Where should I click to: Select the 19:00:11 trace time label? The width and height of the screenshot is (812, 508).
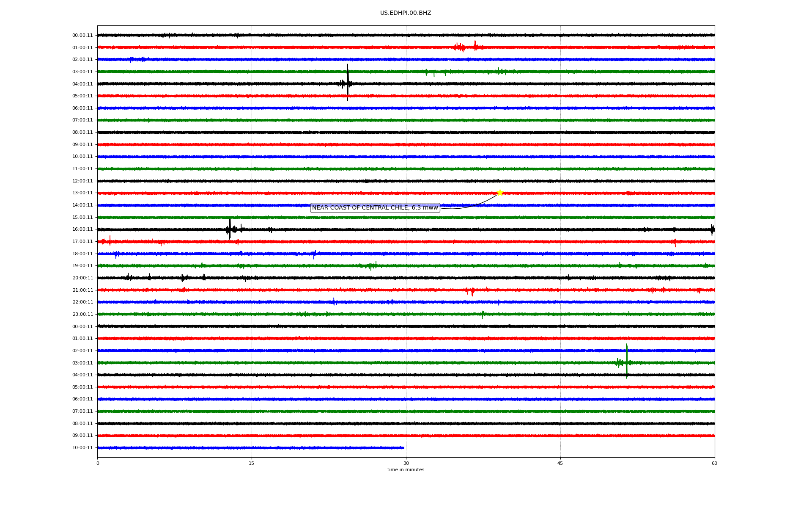[x=82, y=266]
